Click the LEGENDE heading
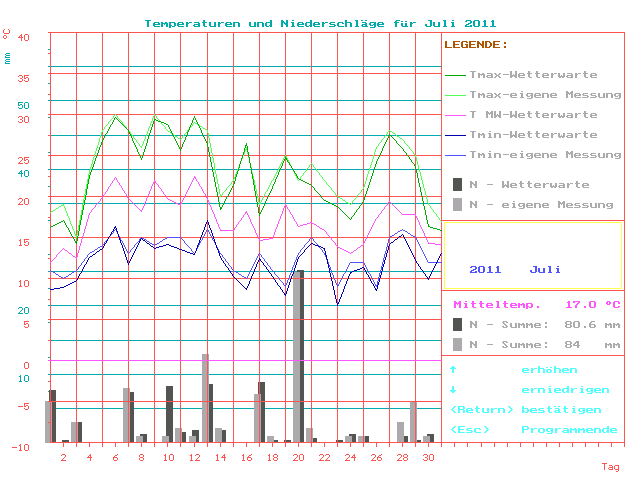 tap(476, 45)
